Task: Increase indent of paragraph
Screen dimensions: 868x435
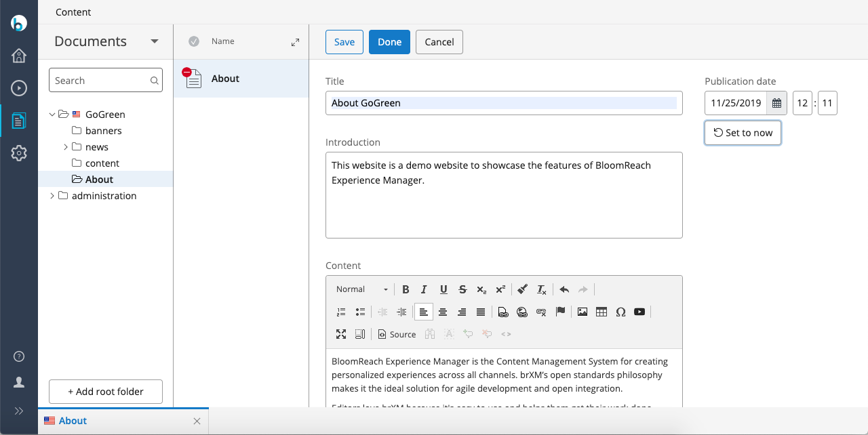Action: [401, 312]
